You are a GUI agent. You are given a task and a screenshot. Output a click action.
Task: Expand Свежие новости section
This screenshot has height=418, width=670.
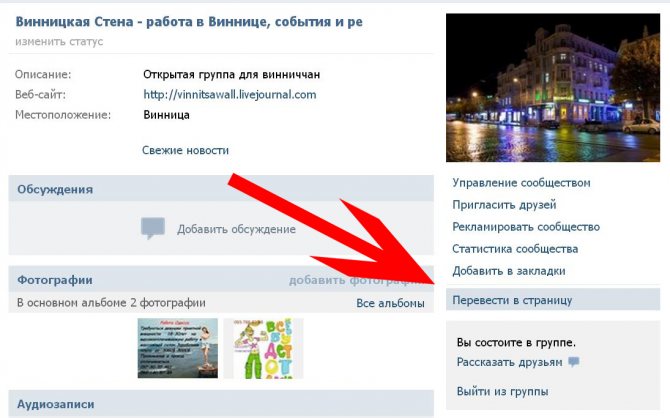click(185, 150)
